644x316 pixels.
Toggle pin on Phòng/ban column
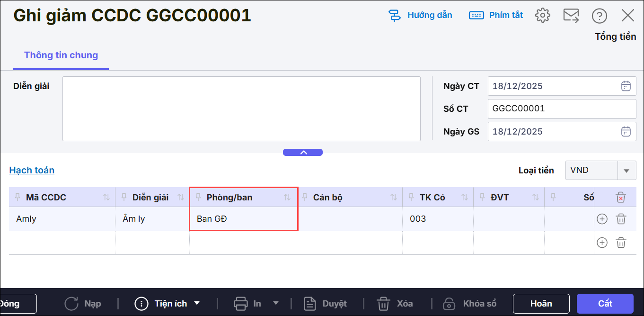(199, 197)
